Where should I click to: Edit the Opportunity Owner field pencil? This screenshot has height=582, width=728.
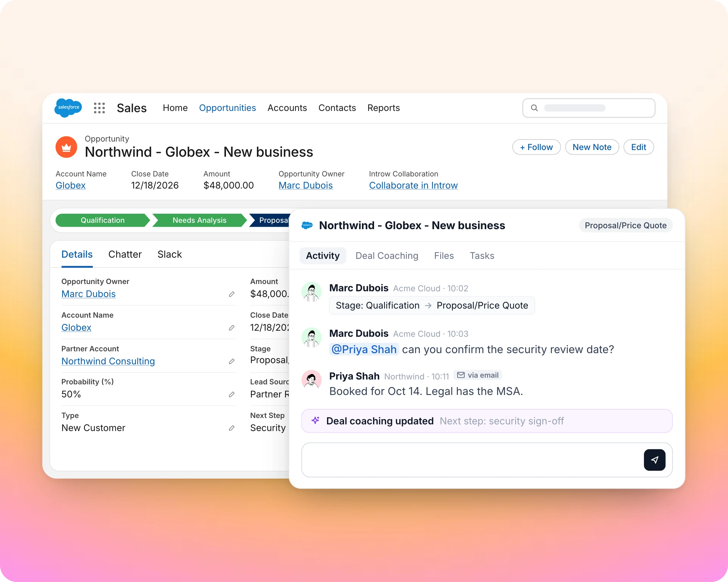[x=232, y=294]
